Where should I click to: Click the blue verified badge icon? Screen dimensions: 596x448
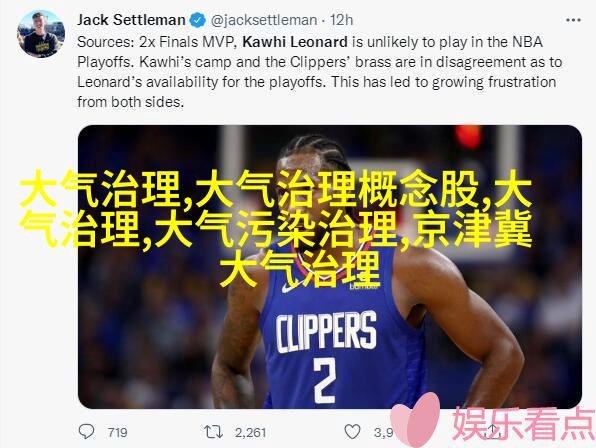tap(198, 20)
